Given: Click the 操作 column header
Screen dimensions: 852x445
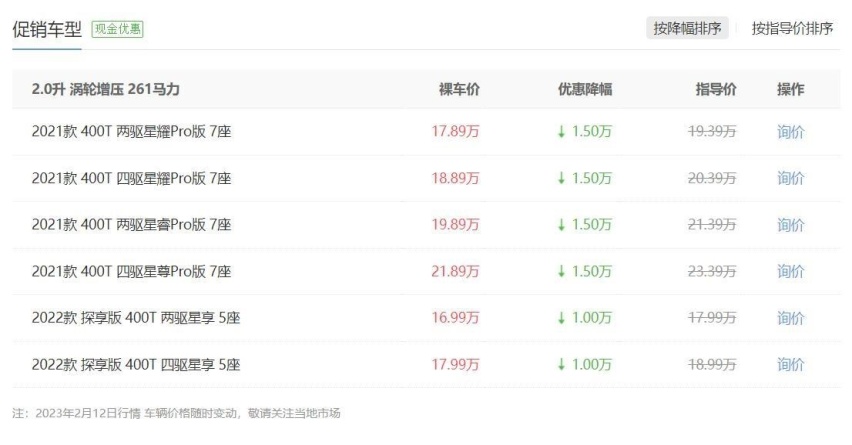Looking at the screenshot, I should [x=790, y=89].
